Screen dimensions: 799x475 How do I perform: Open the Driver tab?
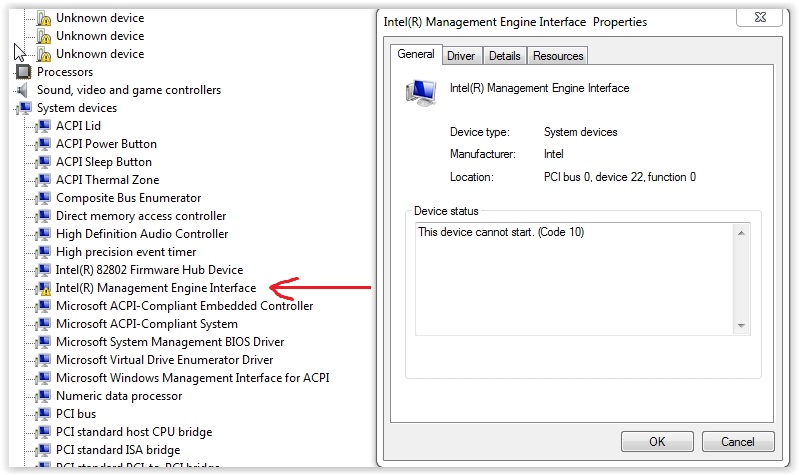point(461,56)
